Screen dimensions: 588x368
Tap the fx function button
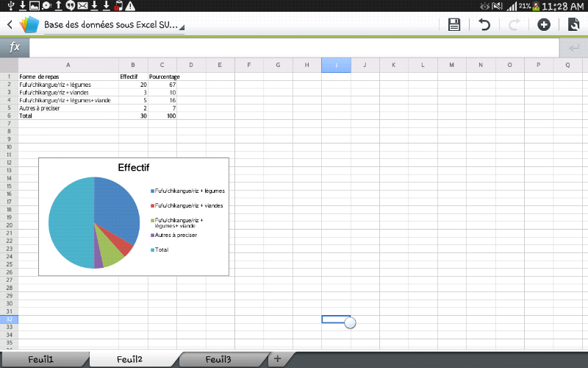coord(14,47)
